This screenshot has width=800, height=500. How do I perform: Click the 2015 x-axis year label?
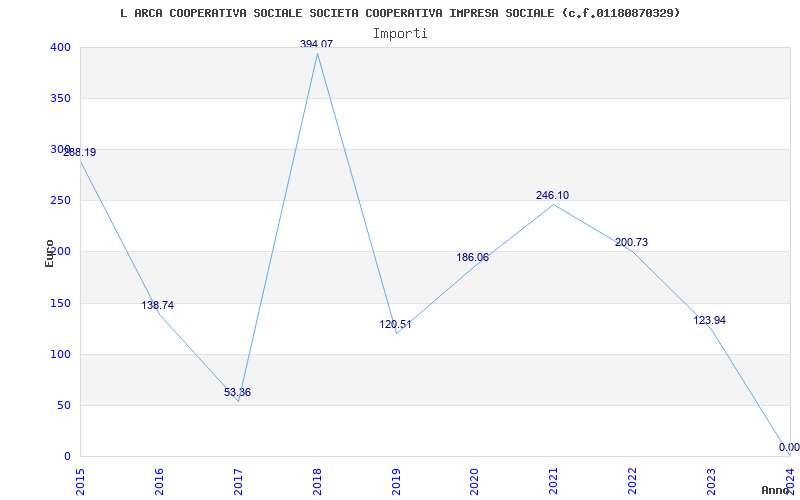point(80,481)
